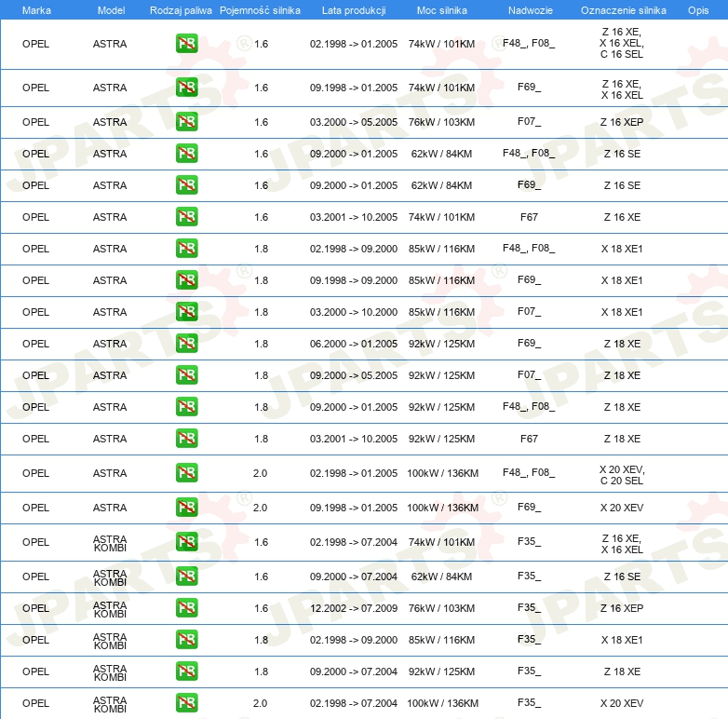Click the fuel icon in the ASTRA KOMBI 2.0 row
728x719 pixels.
point(186,703)
